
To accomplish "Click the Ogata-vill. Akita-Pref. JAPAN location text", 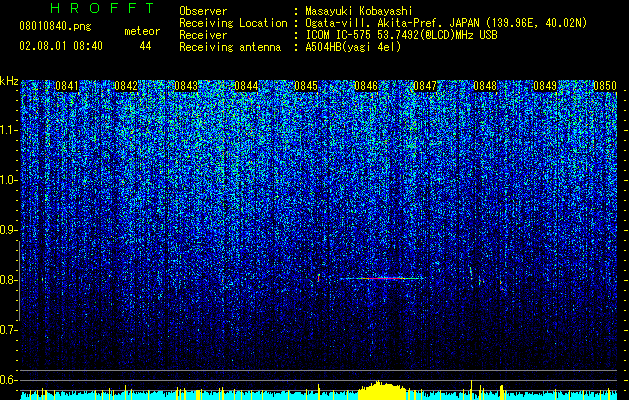I will pos(446,23).
